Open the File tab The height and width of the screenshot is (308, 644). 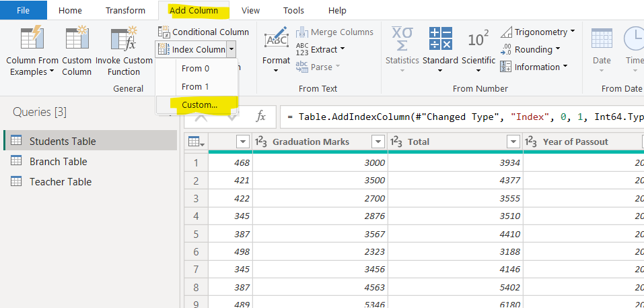23,10
